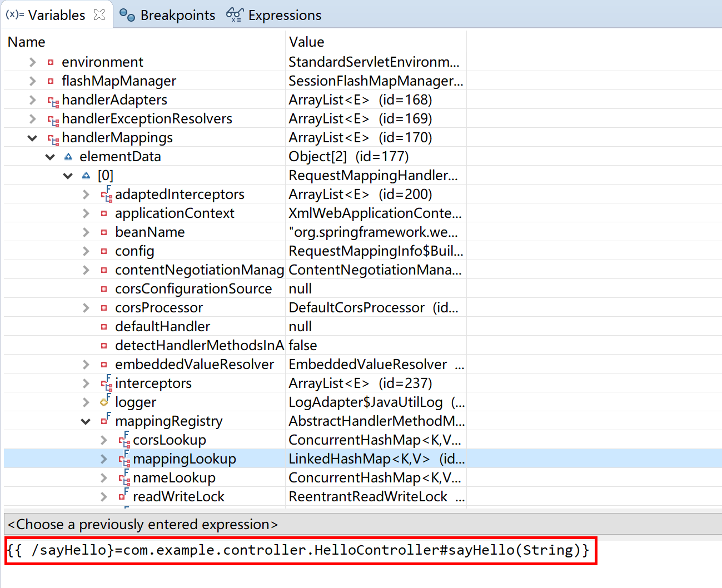Image resolution: width=722 pixels, height=588 pixels.
Task: Expand the mappingLookup entry
Action: tap(103, 459)
